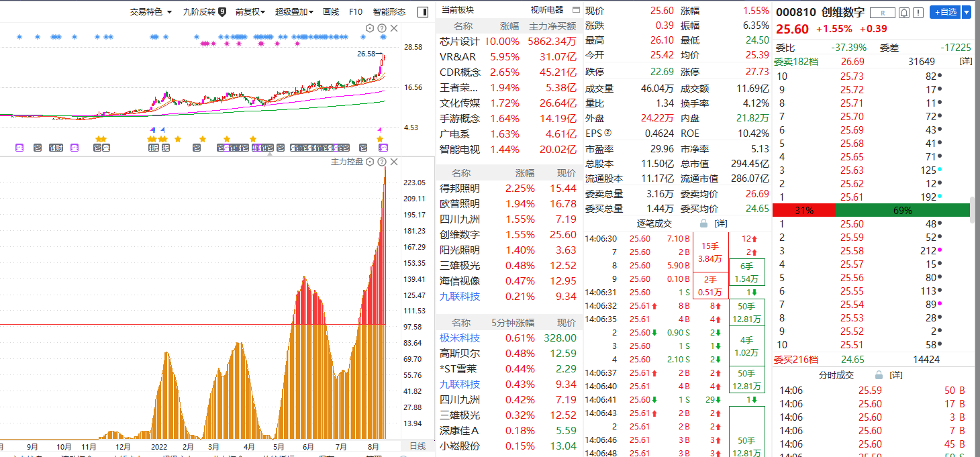Open 深康佳A stock row

(x=508, y=430)
